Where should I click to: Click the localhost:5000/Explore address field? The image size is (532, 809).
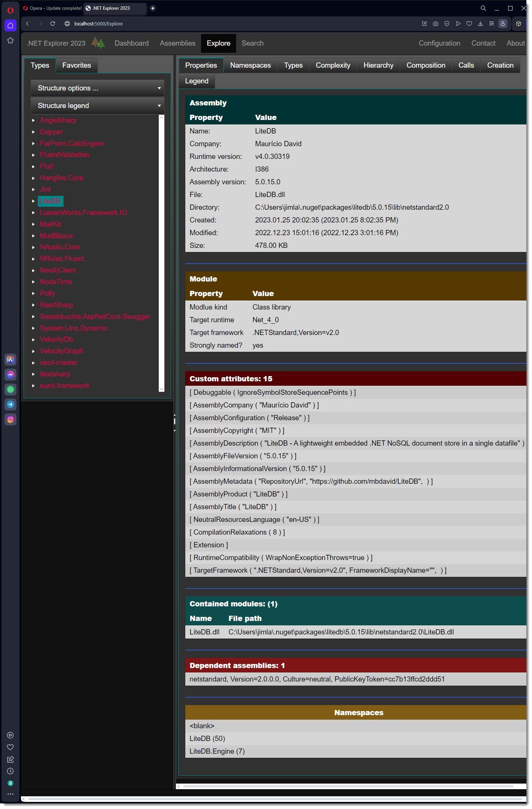[98, 24]
